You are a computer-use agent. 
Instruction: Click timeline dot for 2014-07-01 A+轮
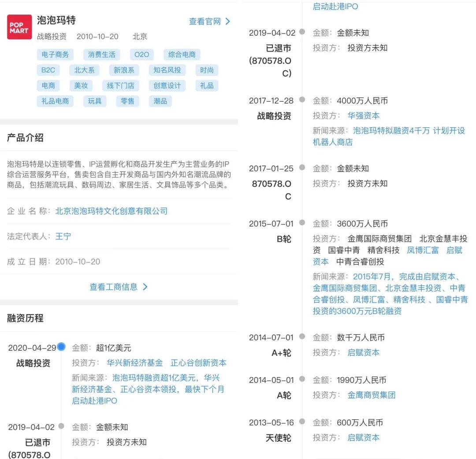(302, 336)
